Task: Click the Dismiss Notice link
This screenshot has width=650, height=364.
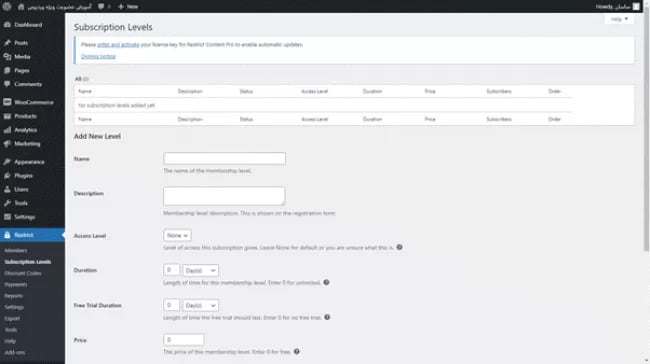Action: click(98, 56)
